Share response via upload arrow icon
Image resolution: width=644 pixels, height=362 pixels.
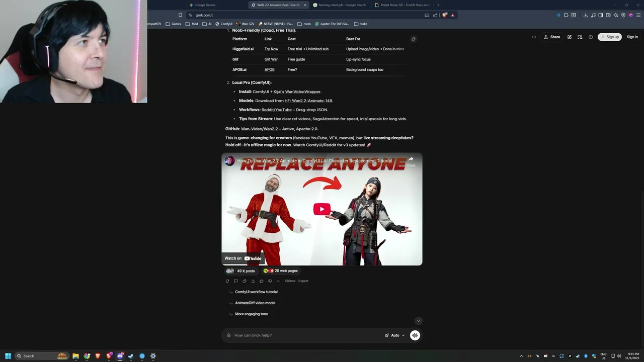pyautogui.click(x=253, y=281)
